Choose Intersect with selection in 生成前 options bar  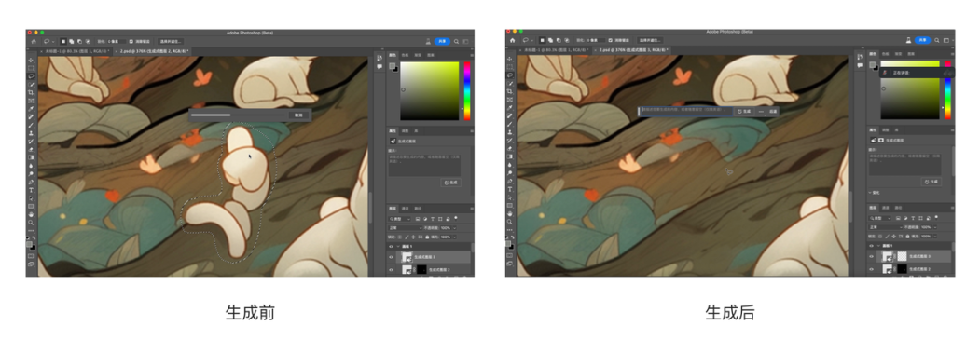pyautogui.click(x=88, y=41)
